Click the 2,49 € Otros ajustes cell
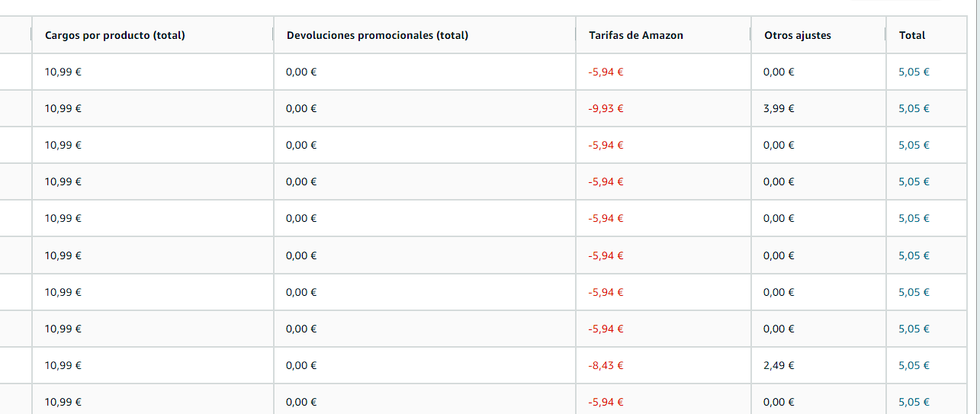The width and height of the screenshot is (980, 414). pos(779,365)
